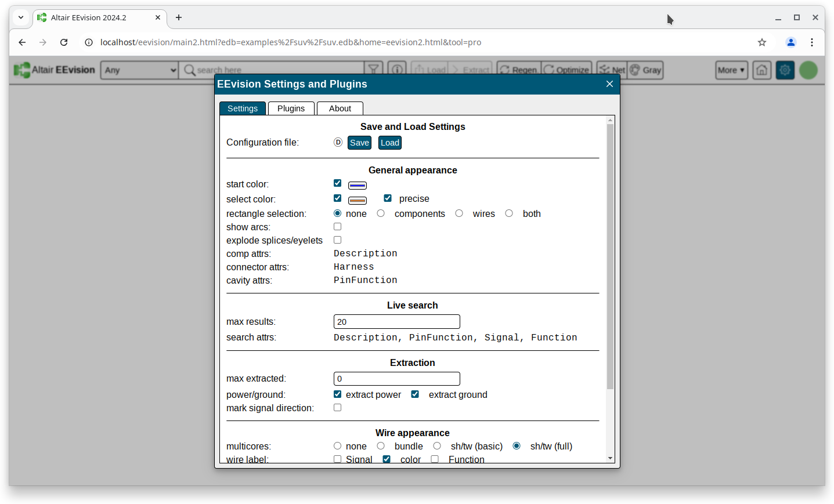
Task: Click the settings gear icon in toolbar
Action: (785, 70)
